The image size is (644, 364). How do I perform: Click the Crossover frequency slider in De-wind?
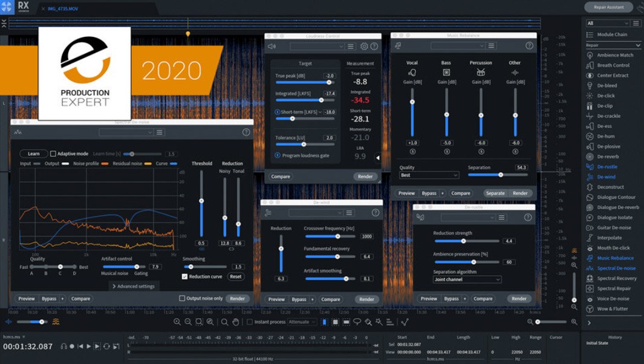[x=330, y=236]
